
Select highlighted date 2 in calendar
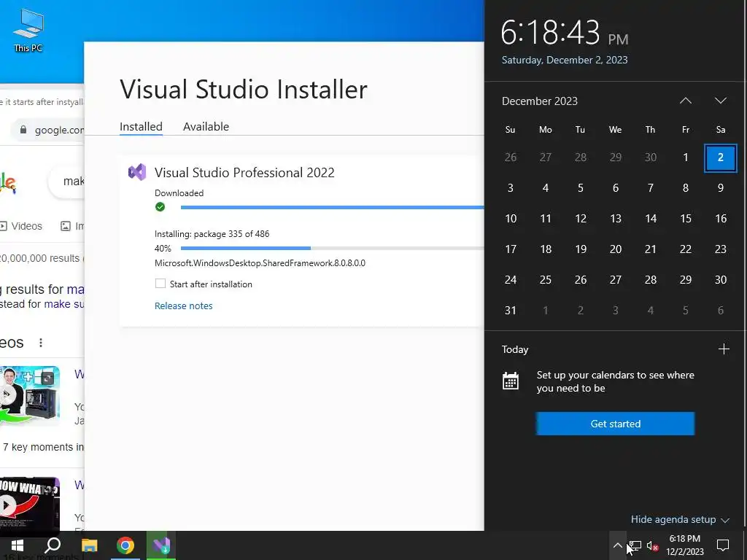(x=720, y=157)
